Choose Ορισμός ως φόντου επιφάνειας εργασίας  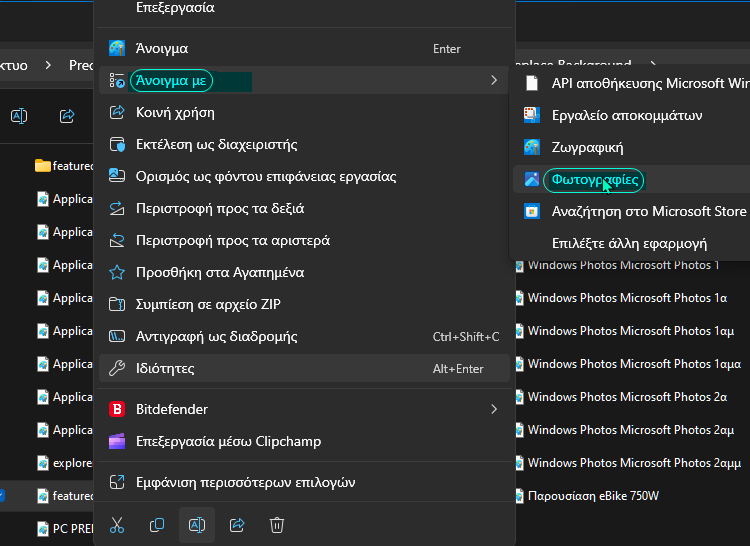tap(304, 176)
